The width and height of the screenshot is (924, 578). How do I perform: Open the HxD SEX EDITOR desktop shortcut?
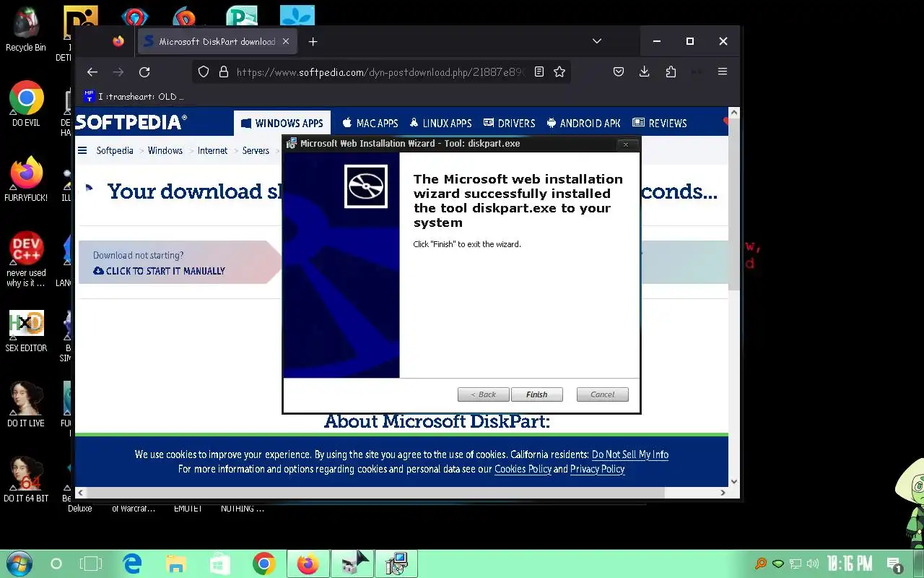pyautogui.click(x=26, y=331)
